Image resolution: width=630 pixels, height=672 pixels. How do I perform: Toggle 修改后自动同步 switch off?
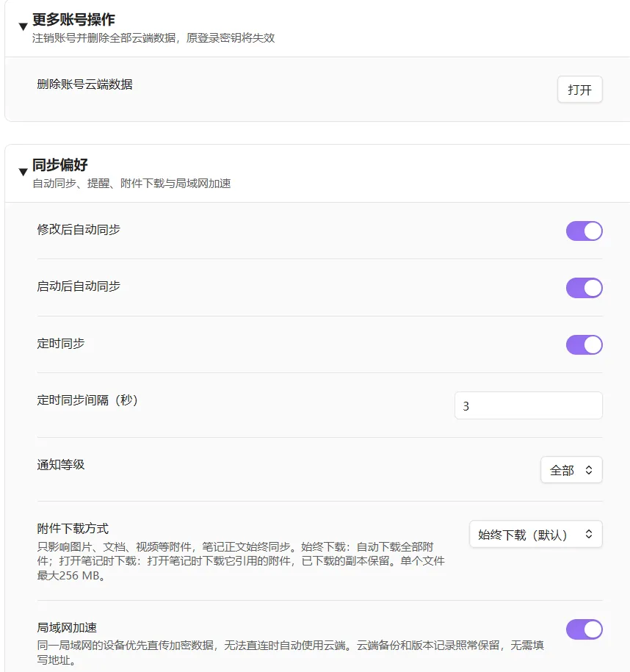point(584,231)
